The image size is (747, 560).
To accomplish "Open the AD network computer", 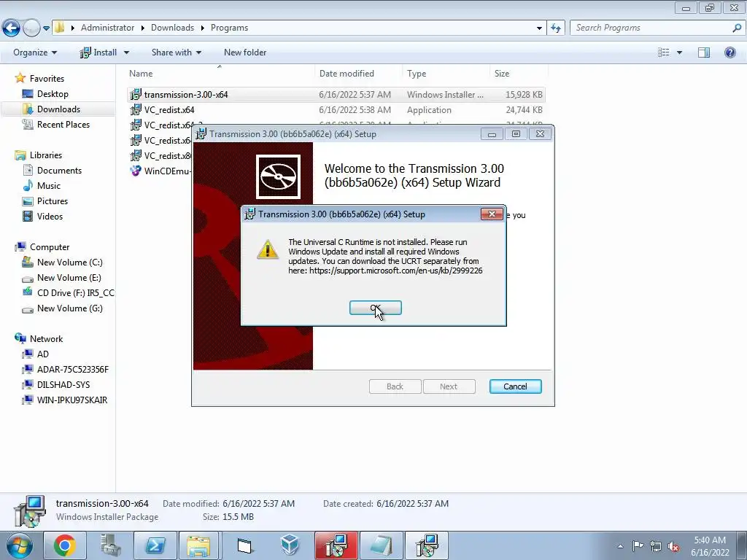I will (x=43, y=354).
